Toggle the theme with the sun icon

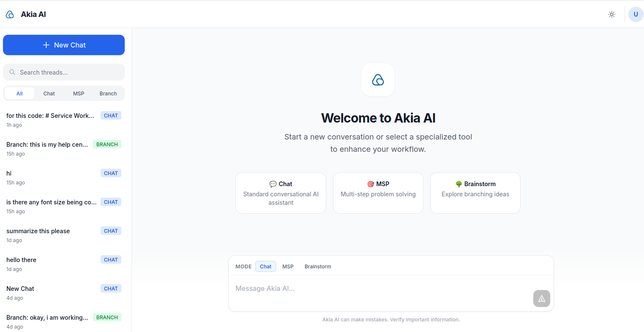pyautogui.click(x=611, y=14)
